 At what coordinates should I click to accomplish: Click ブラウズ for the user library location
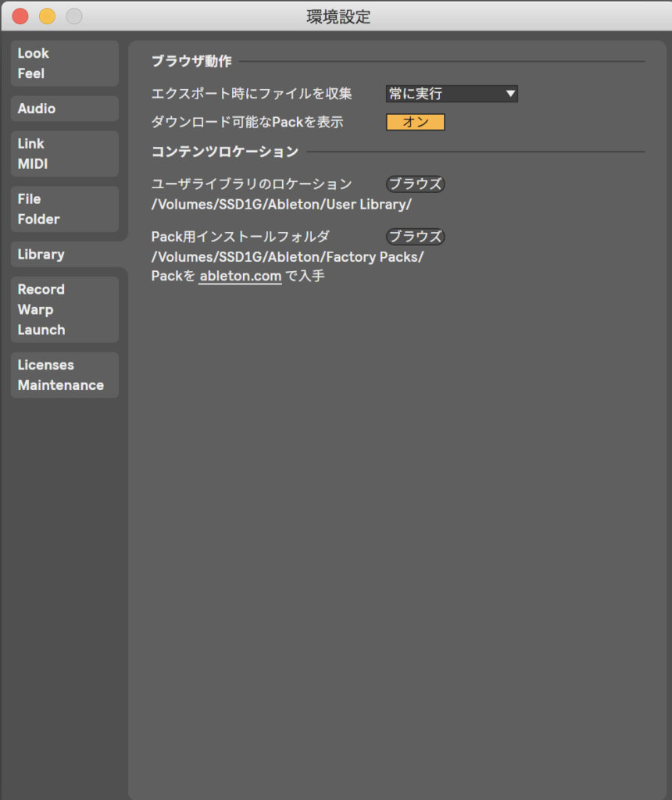pyautogui.click(x=415, y=184)
